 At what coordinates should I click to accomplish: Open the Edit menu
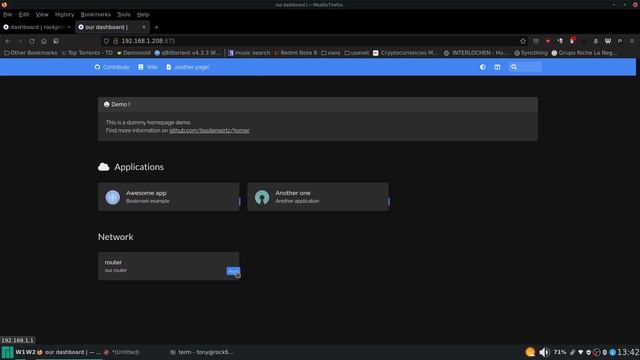tap(24, 15)
